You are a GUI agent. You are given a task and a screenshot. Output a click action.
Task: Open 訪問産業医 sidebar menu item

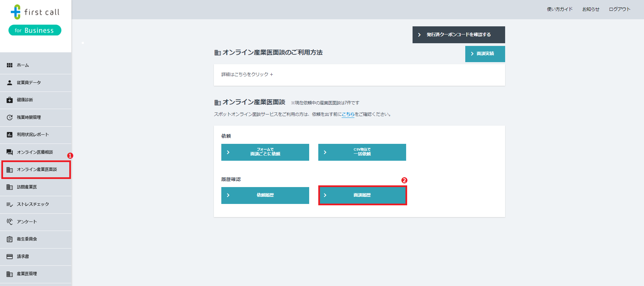coord(27,187)
